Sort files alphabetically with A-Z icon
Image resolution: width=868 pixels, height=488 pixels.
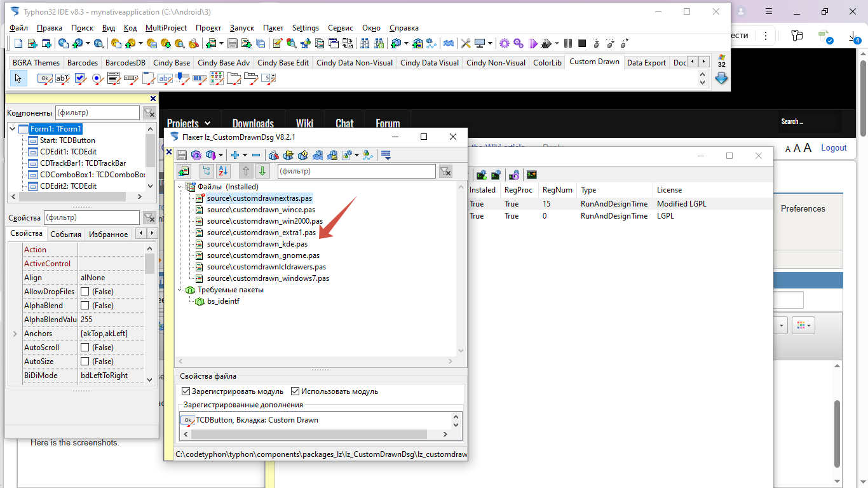tap(223, 171)
